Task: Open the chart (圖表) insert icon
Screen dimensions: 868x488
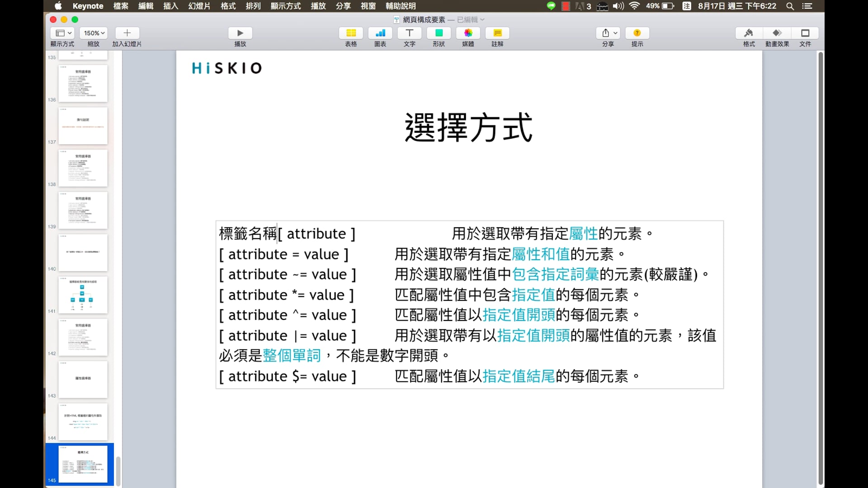Action: click(x=380, y=33)
